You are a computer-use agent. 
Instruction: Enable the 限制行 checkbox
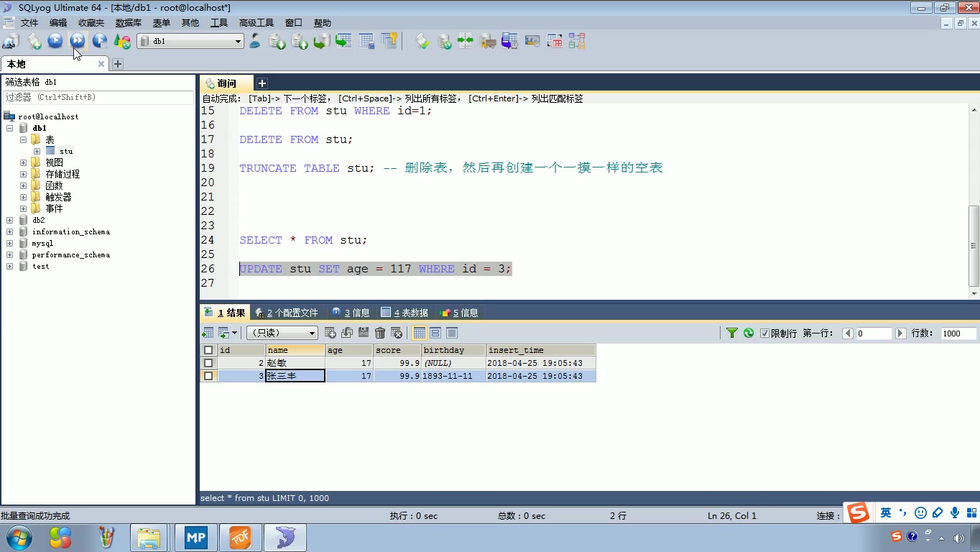(764, 333)
